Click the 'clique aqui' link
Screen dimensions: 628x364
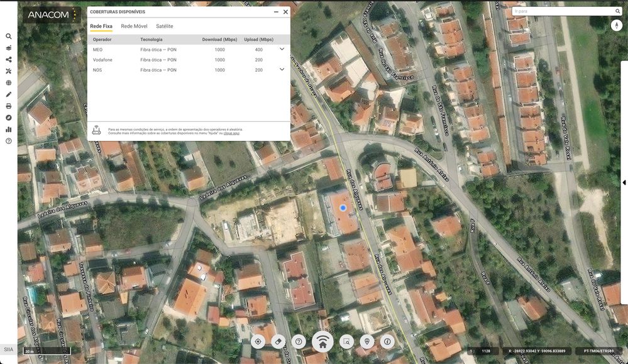pos(231,133)
